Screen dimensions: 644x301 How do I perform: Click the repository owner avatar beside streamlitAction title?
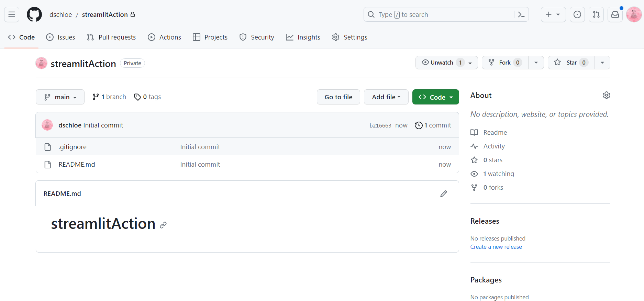[x=41, y=63]
